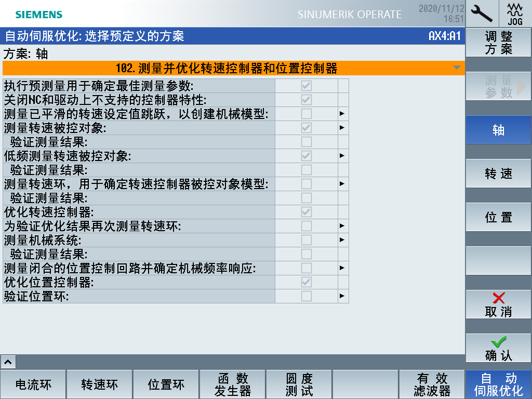Enable 验证位置环 checkbox
This screenshot has height=399, width=532.
coord(307,296)
